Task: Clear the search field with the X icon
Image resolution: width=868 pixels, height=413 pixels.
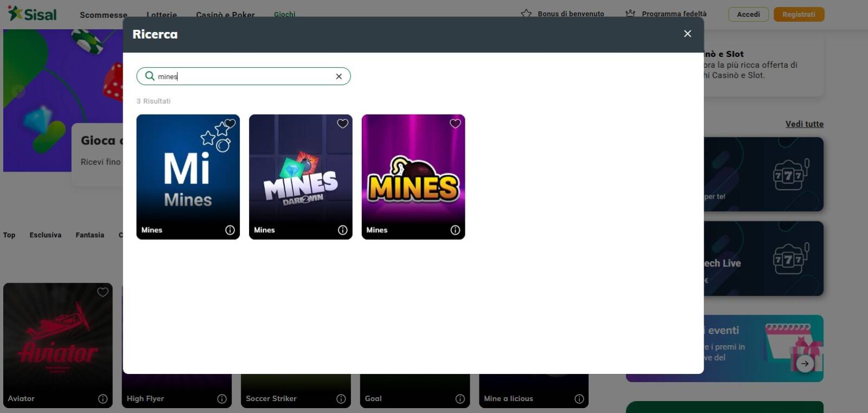Action: click(339, 77)
